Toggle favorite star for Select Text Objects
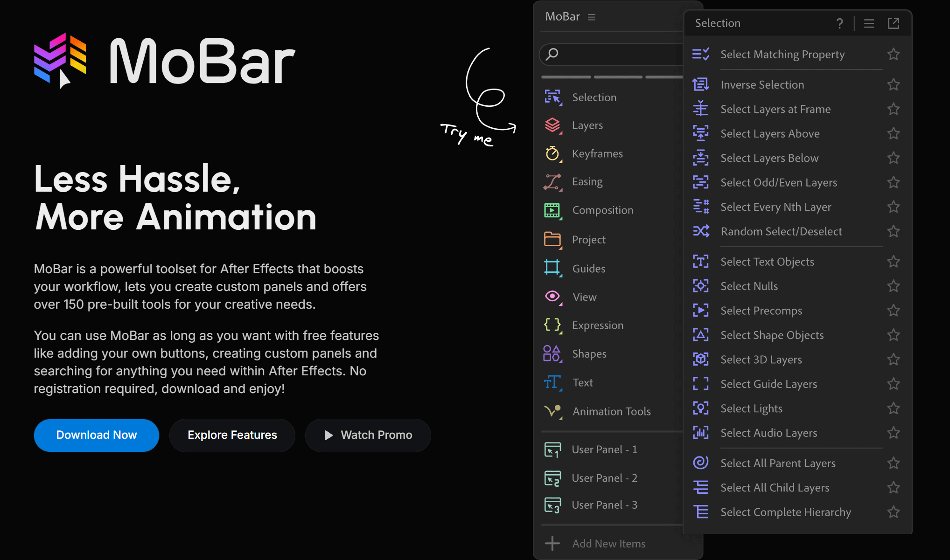Viewport: 950px width, 560px height. tap(893, 262)
